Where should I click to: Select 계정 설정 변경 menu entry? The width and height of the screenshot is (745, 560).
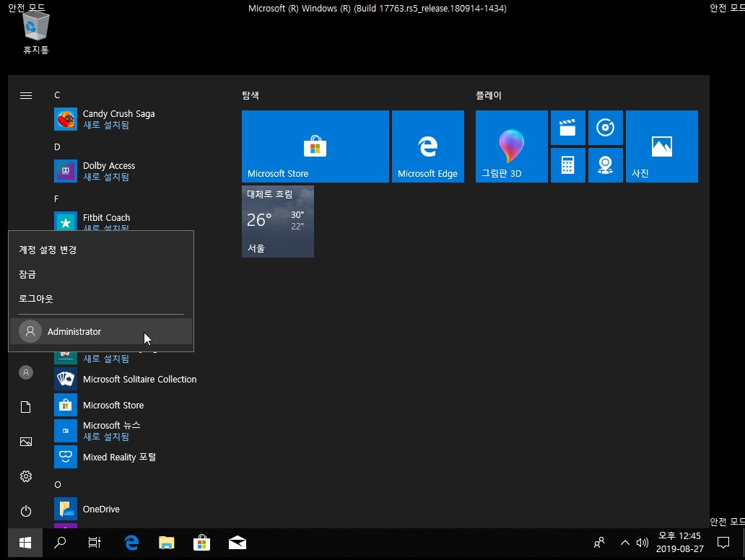(x=101, y=250)
